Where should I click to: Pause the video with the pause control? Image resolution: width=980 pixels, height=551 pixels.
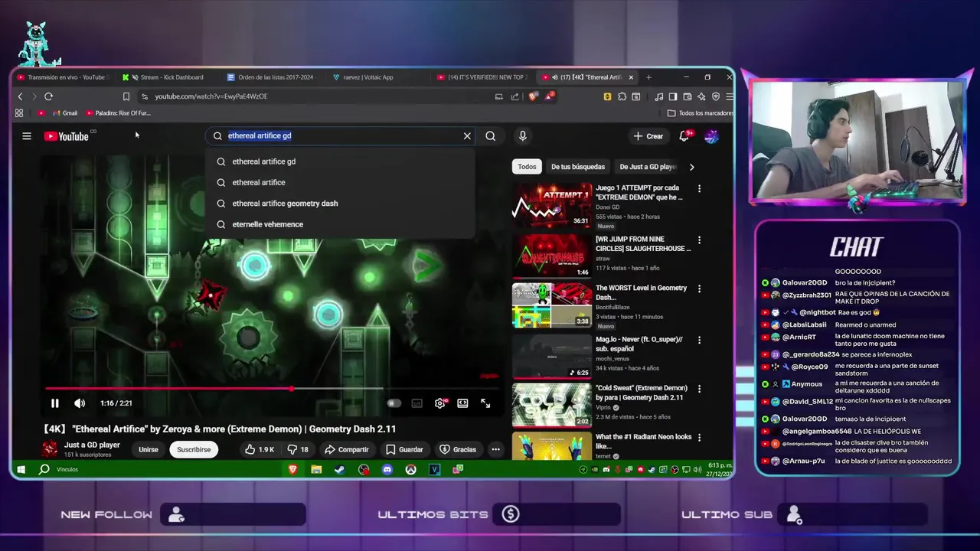tap(55, 403)
